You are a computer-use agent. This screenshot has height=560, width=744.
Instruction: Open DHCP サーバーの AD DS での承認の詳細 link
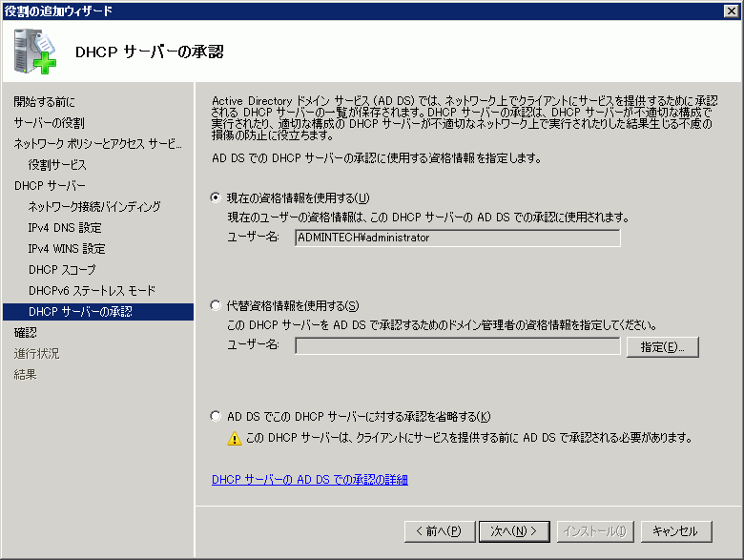pyautogui.click(x=309, y=479)
